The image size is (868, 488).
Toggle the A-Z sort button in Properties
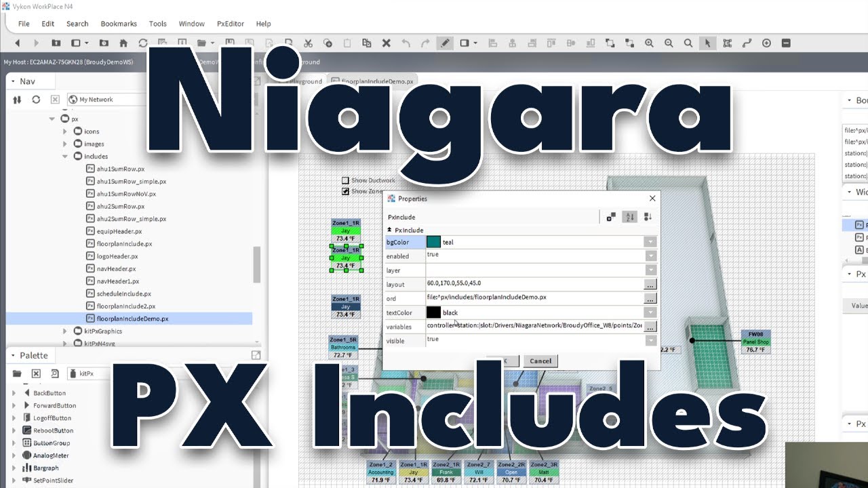pos(629,217)
